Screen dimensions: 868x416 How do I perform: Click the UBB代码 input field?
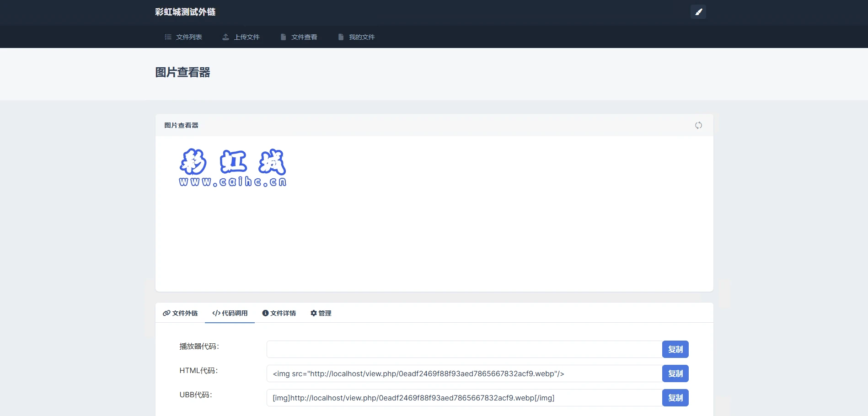(x=465, y=398)
